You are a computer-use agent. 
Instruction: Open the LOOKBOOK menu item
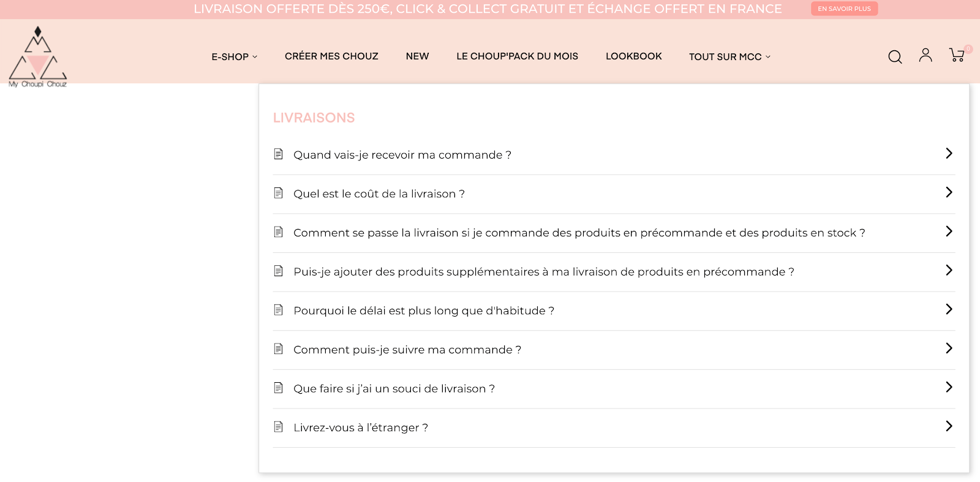pyautogui.click(x=633, y=56)
